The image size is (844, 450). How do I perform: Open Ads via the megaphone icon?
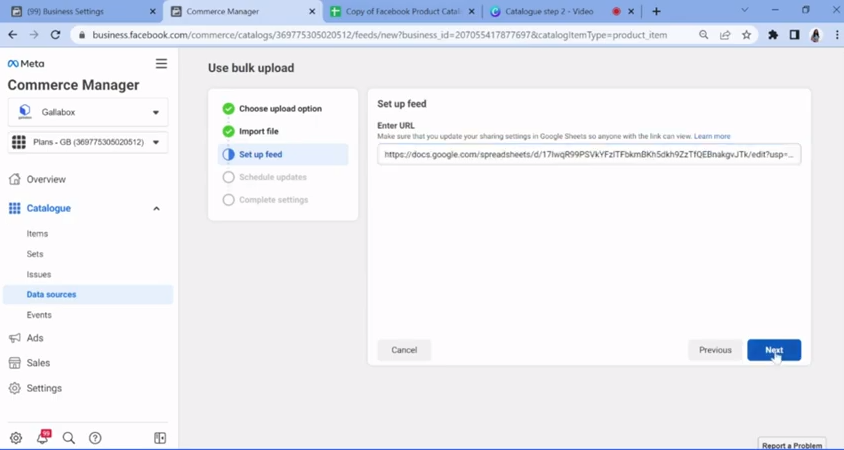[x=15, y=338]
